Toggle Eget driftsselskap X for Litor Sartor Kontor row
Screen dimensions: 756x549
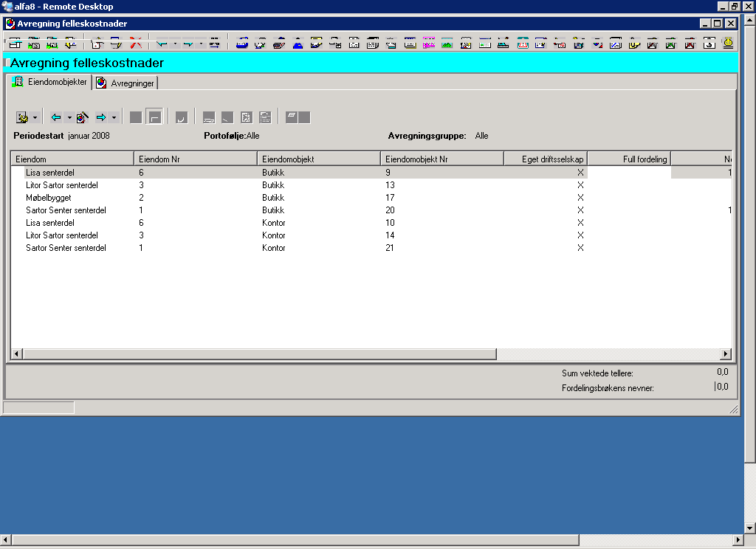click(580, 235)
